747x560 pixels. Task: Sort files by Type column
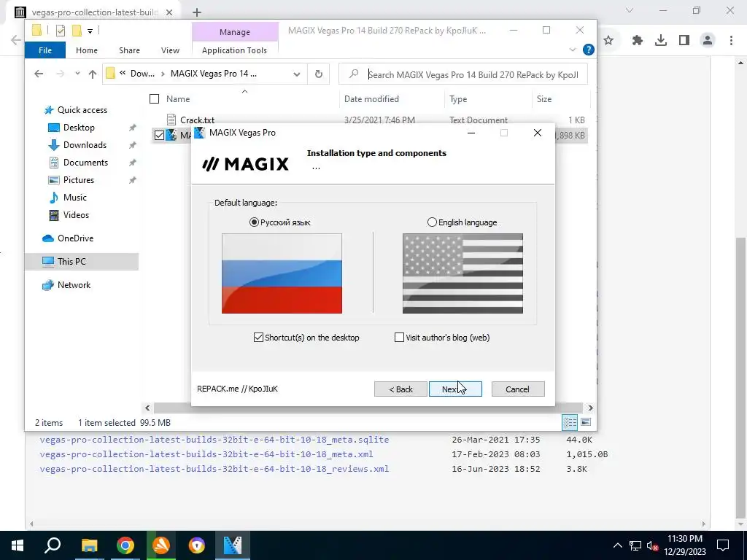tap(458, 99)
